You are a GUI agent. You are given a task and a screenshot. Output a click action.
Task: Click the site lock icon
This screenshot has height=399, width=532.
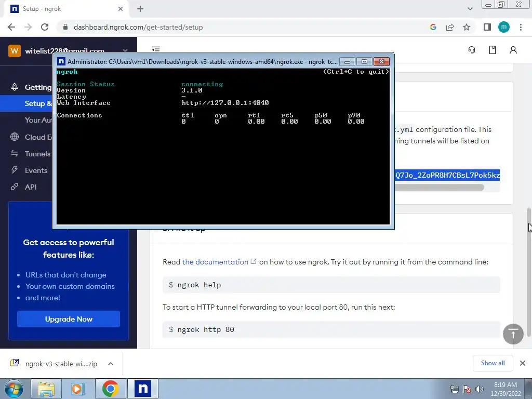pos(65,27)
